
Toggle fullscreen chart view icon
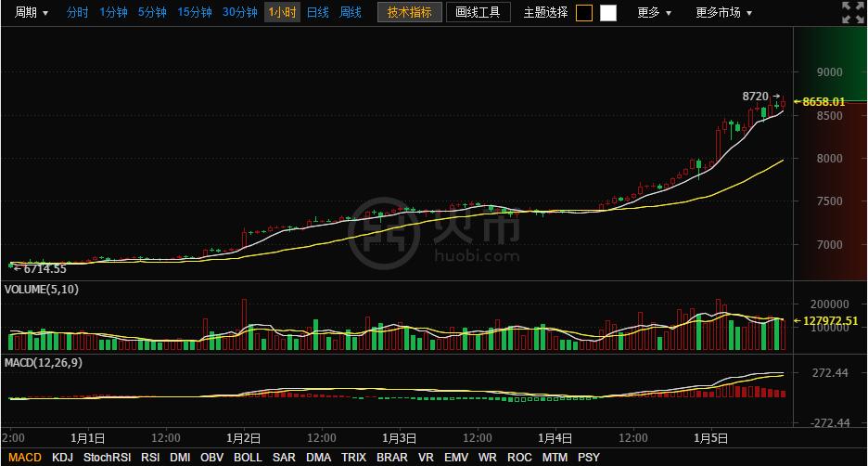tap(852, 12)
